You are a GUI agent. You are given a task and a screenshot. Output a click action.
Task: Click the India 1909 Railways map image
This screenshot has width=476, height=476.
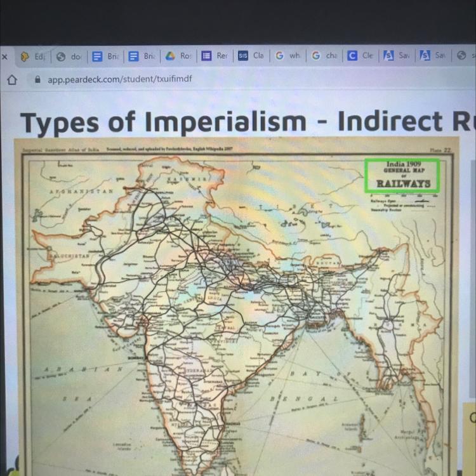pos(237,307)
